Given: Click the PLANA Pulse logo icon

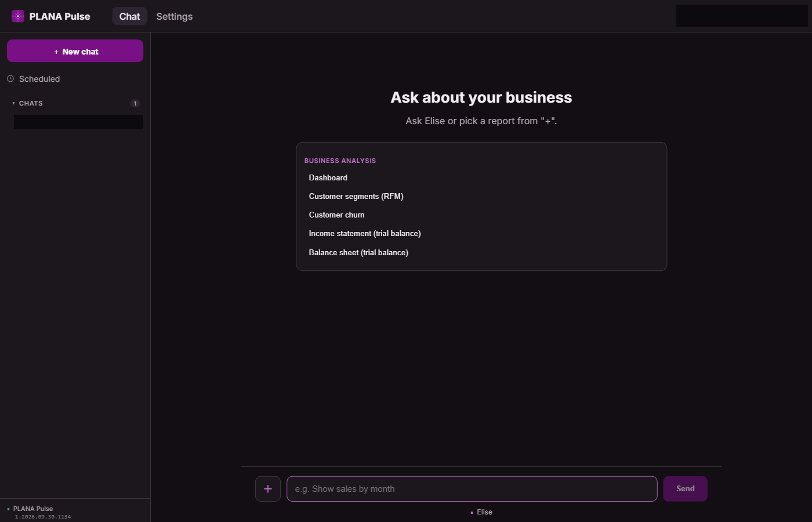Looking at the screenshot, I should point(18,16).
